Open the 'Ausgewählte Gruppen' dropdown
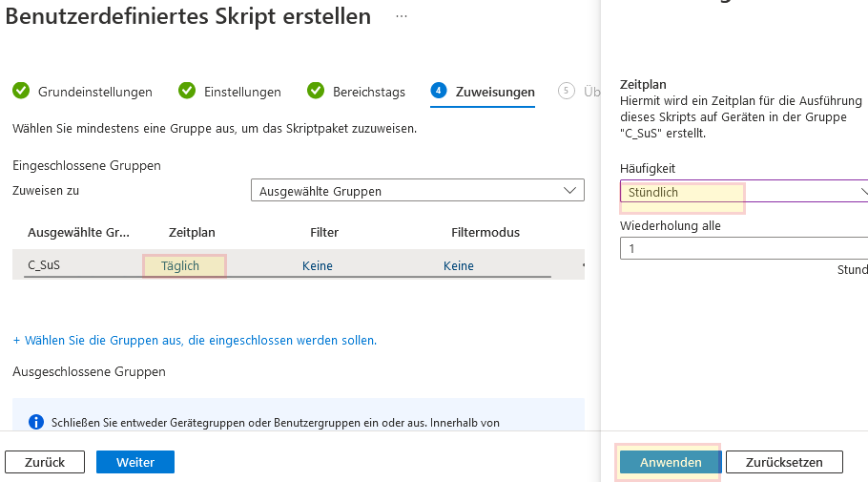 418,191
